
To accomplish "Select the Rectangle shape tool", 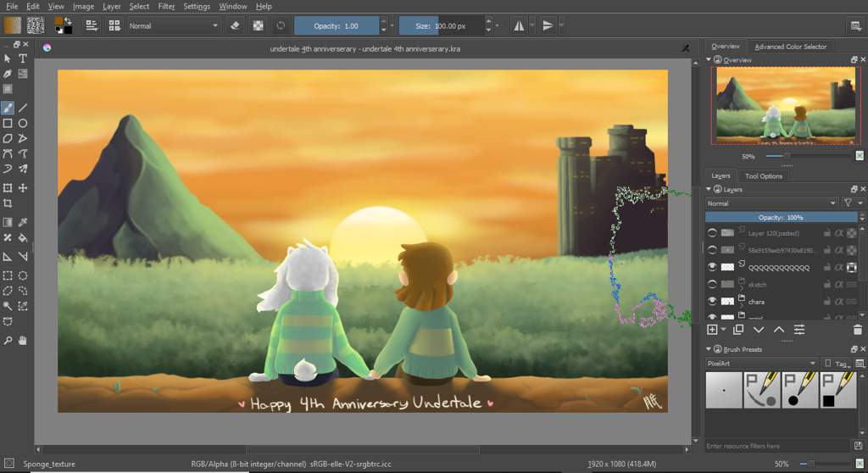I will (8, 124).
